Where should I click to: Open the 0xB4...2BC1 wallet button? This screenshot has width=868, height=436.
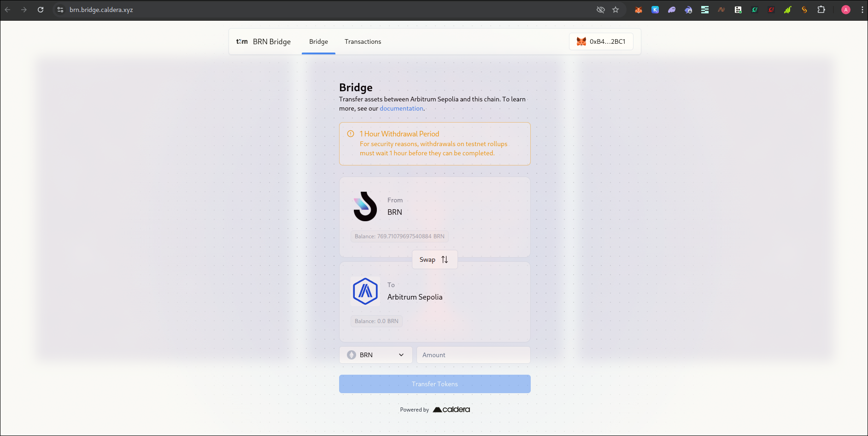(601, 41)
